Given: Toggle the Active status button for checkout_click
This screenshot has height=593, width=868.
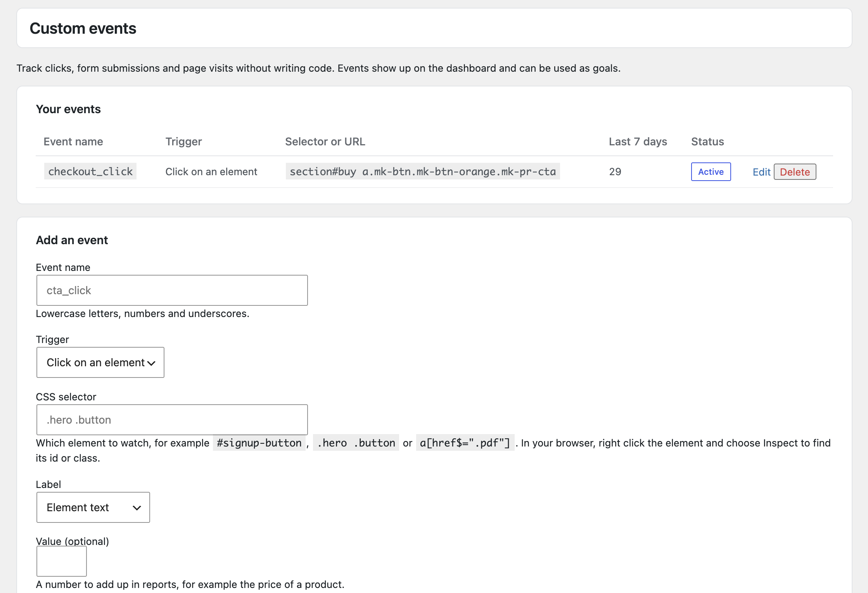Looking at the screenshot, I should coord(711,172).
